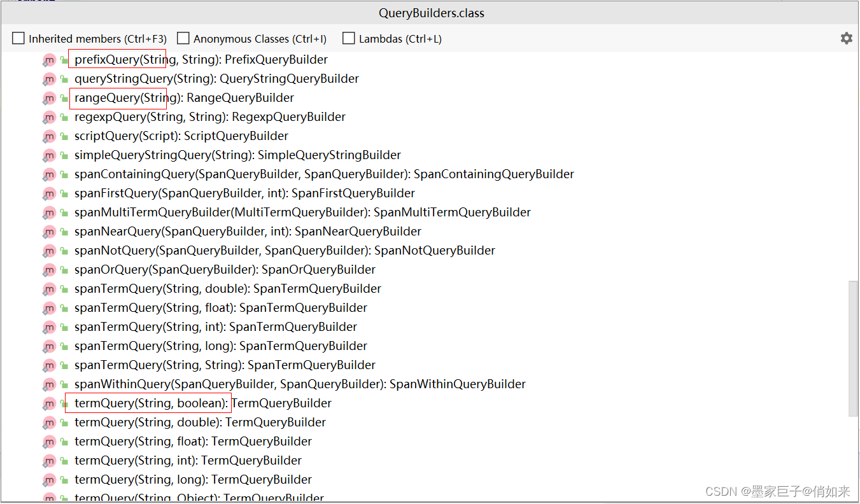Screen dimensions: 860x504
Task: Click method icon beside spanTermQuery(String, int)
Action: click(50, 328)
